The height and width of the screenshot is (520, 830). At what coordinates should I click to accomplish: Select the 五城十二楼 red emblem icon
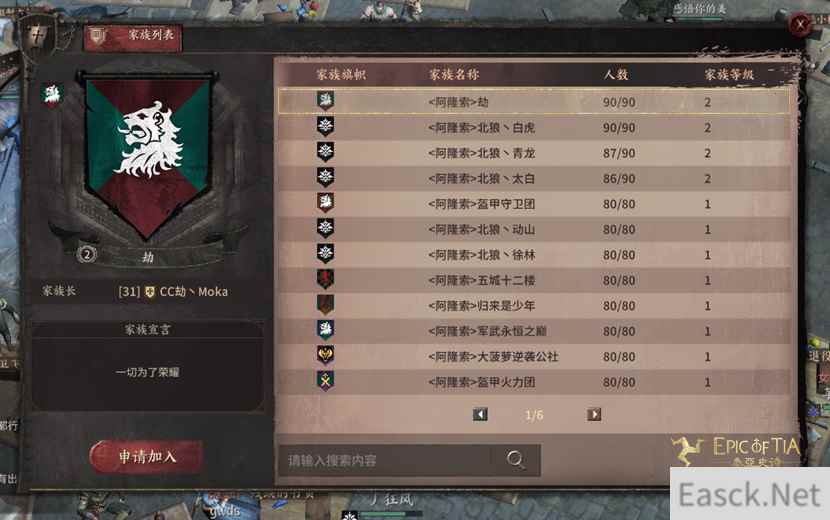325,279
